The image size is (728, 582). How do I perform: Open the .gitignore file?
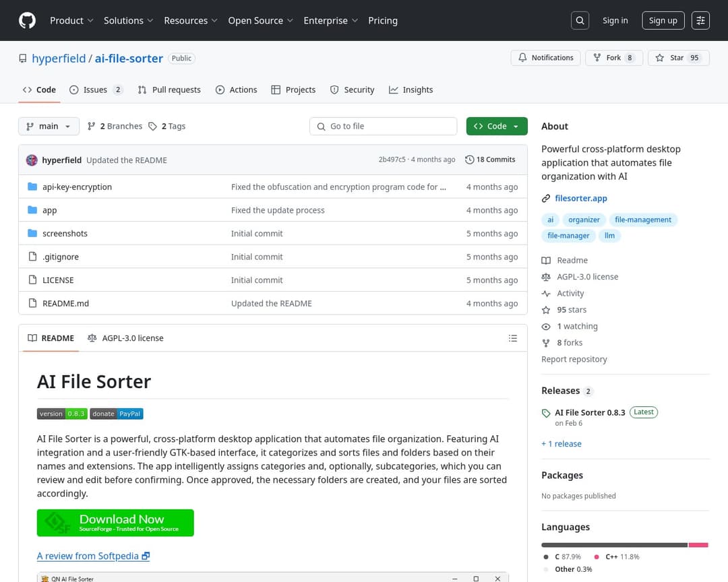coord(61,257)
